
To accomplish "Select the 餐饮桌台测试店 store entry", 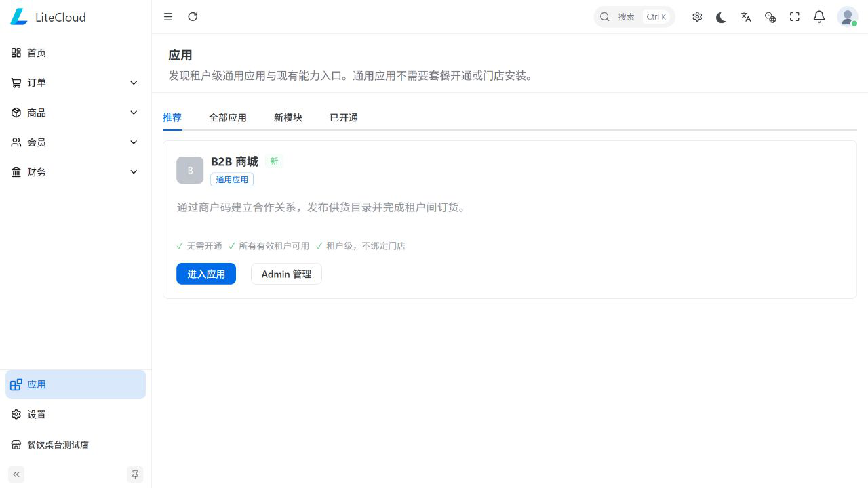I will (76, 445).
